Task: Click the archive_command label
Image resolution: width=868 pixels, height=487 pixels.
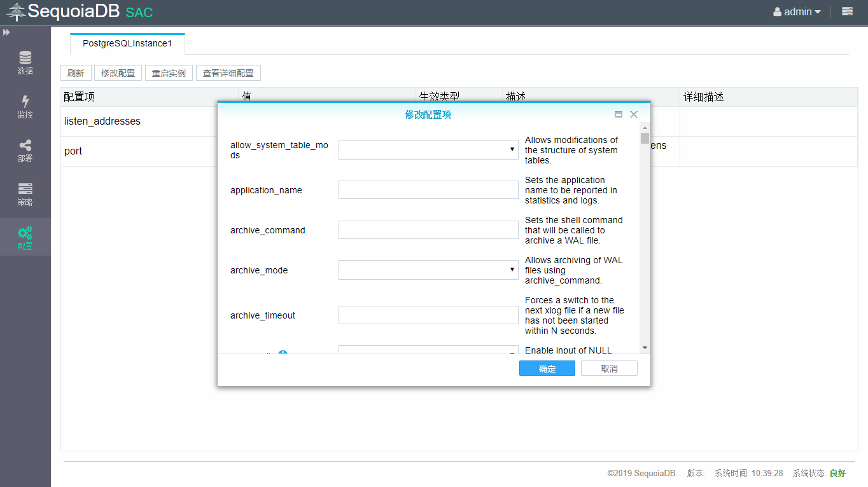Action: point(268,230)
